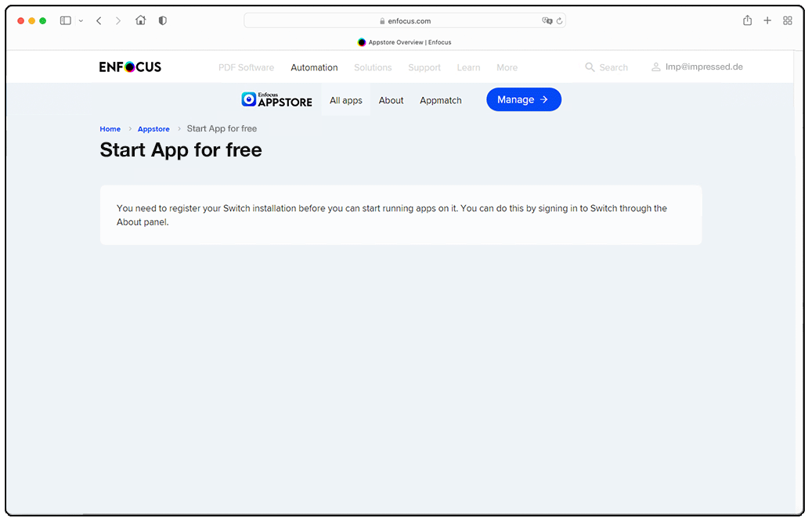The height and width of the screenshot is (522, 812).
Task: Click the Switch registration notice text
Action: click(392, 215)
